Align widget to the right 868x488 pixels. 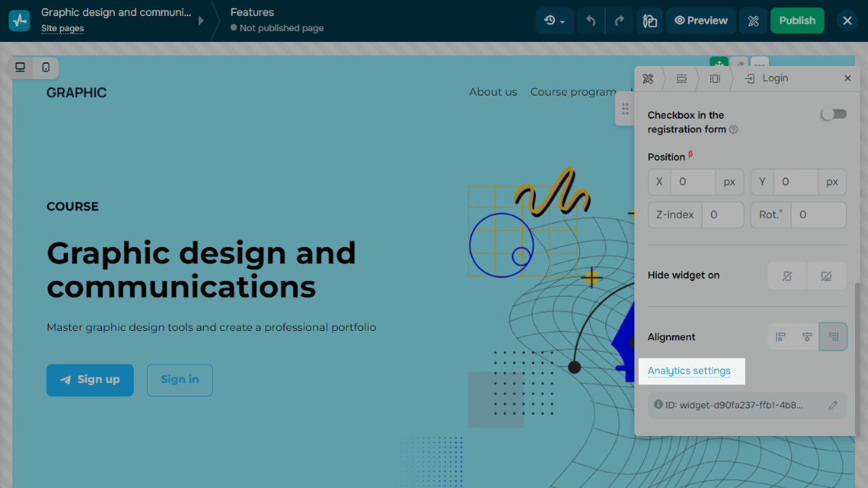point(833,337)
